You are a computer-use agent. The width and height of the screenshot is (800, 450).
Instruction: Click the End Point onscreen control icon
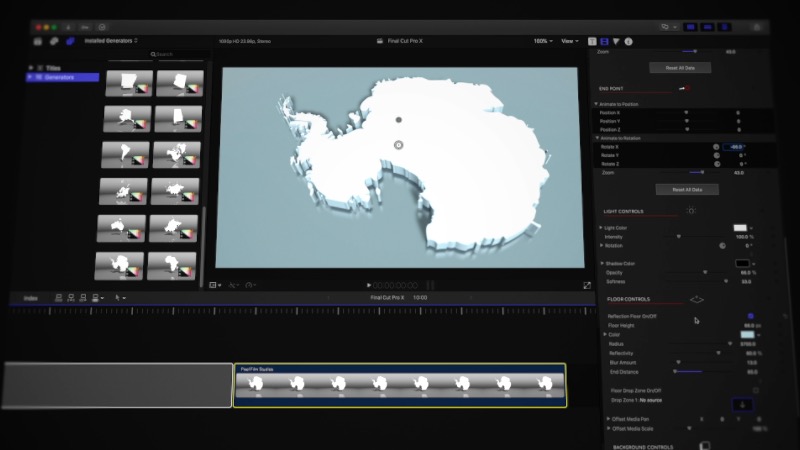pyautogui.click(x=685, y=88)
